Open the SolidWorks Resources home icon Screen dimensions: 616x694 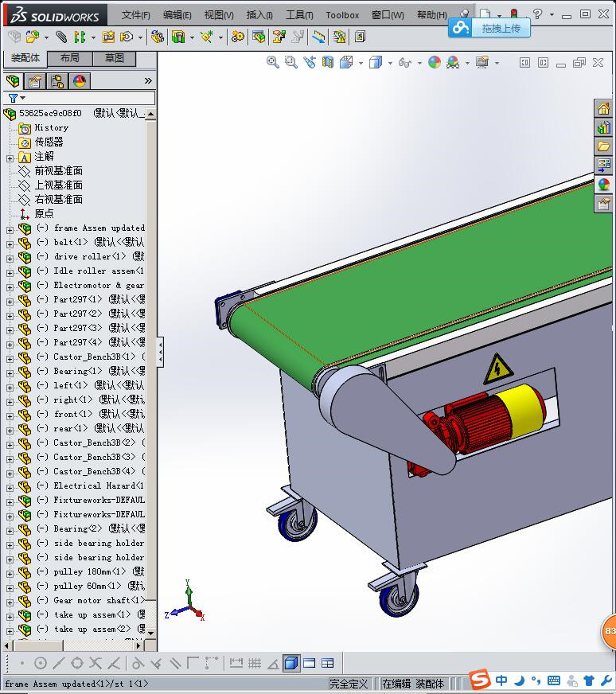pyautogui.click(x=603, y=108)
